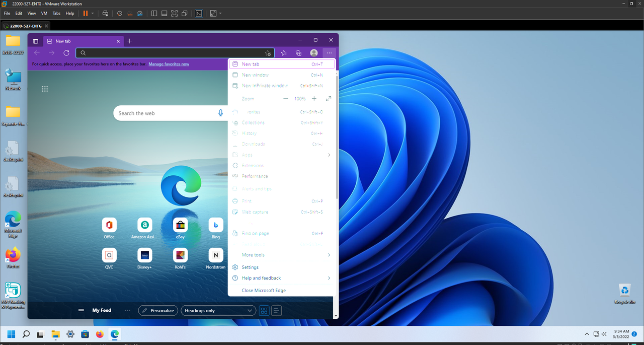The image size is (644, 345).
Task: Open the VMware View menu
Action: 31,13
